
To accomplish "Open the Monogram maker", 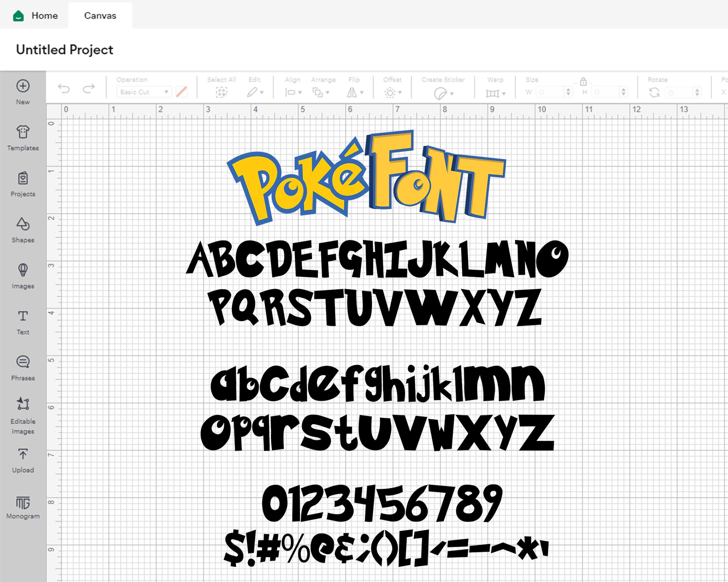I will point(23,504).
